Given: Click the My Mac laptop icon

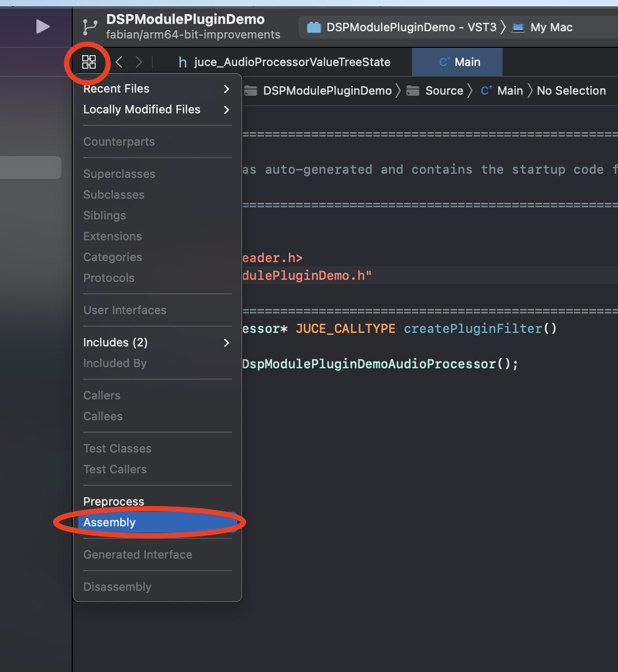Looking at the screenshot, I should [518, 28].
